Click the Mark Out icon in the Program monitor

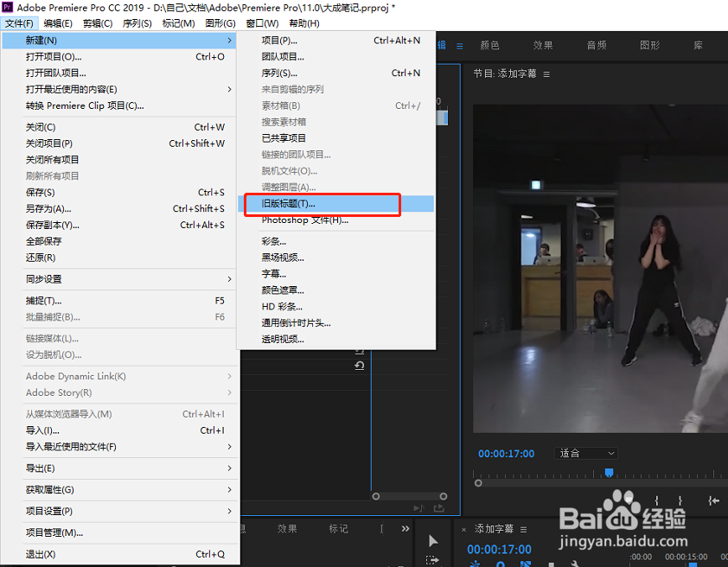(680, 499)
